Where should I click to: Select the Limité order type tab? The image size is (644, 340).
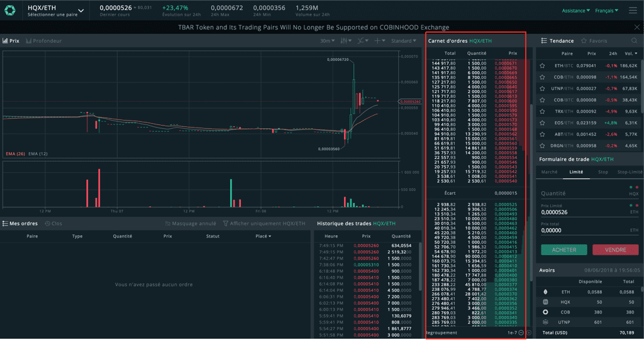tap(576, 172)
